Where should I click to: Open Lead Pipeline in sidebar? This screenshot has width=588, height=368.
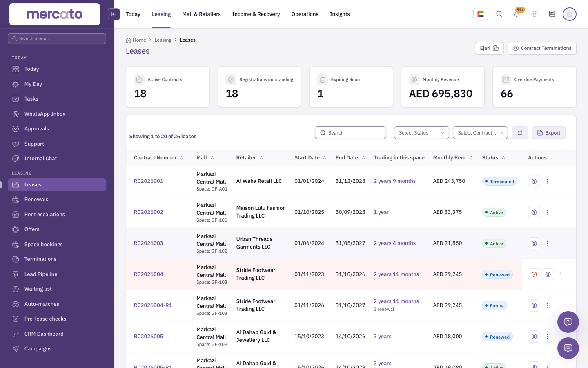[x=57, y=274]
